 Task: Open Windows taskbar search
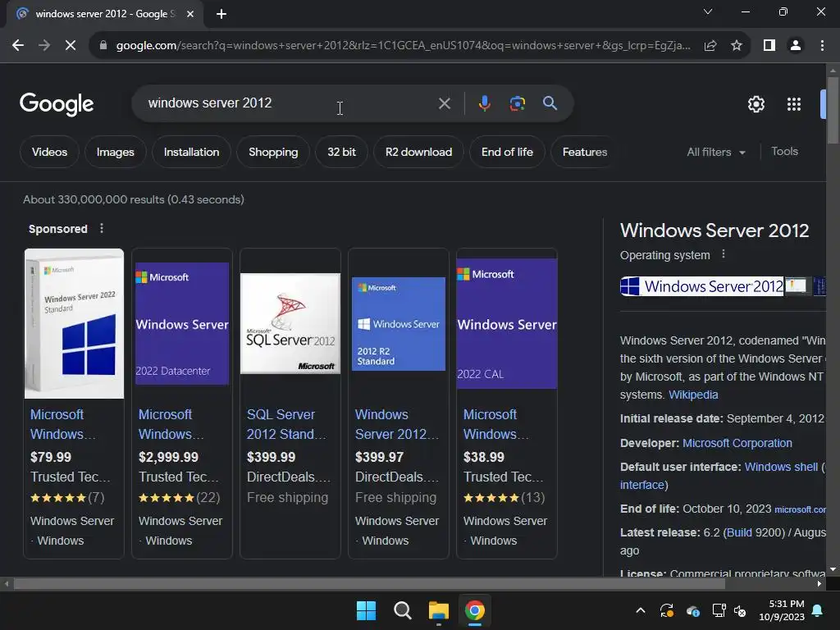(x=402, y=610)
